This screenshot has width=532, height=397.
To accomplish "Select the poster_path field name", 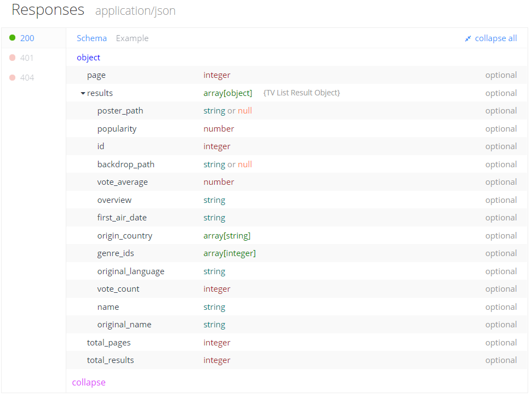I will (120, 111).
